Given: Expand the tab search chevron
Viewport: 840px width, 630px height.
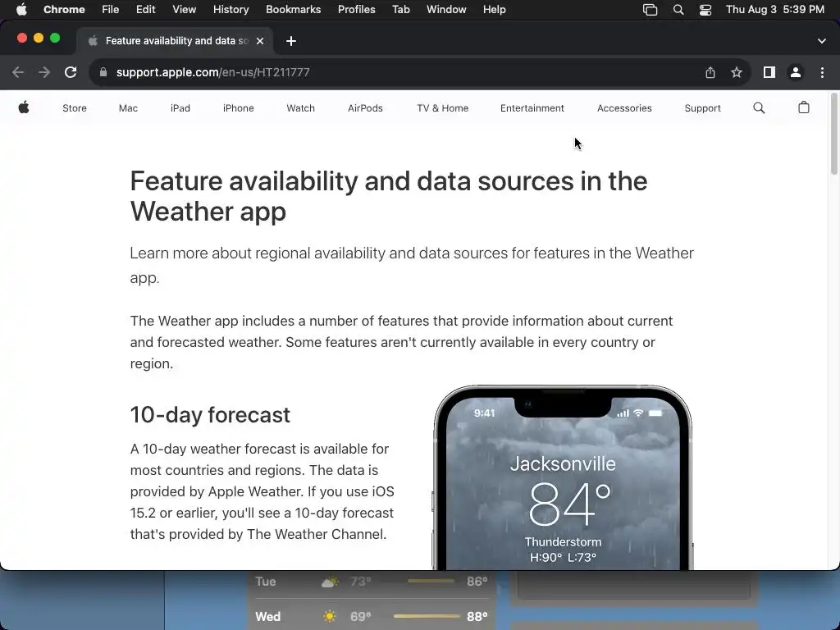Looking at the screenshot, I should [821, 41].
